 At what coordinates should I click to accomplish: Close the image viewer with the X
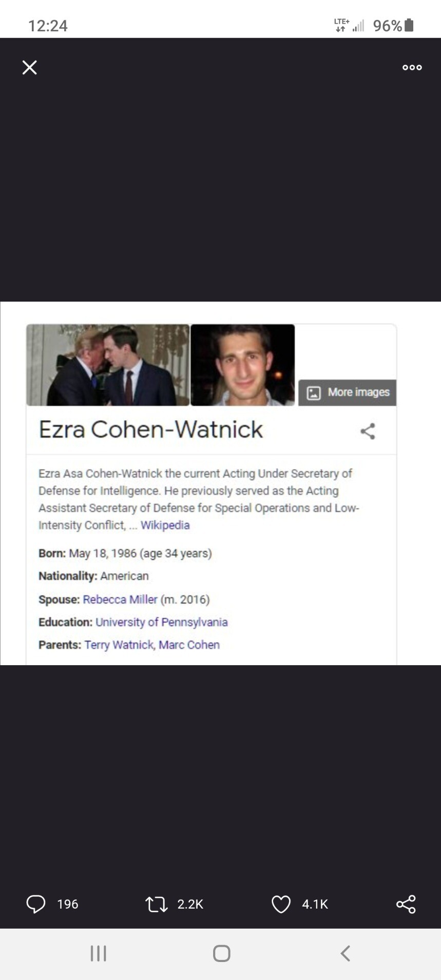coord(30,67)
